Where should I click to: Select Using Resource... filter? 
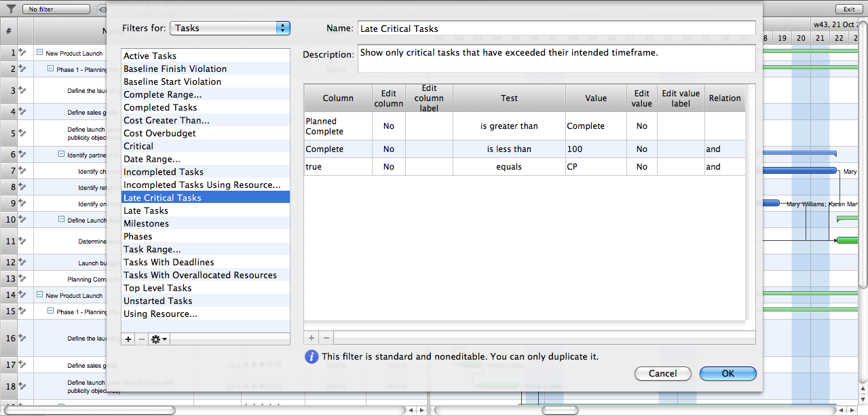tap(206, 314)
